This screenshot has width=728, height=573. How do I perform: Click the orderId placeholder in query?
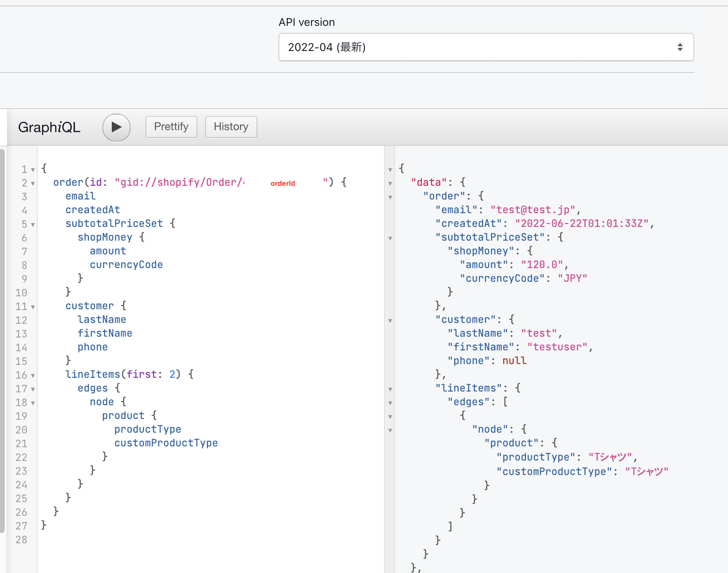click(282, 183)
